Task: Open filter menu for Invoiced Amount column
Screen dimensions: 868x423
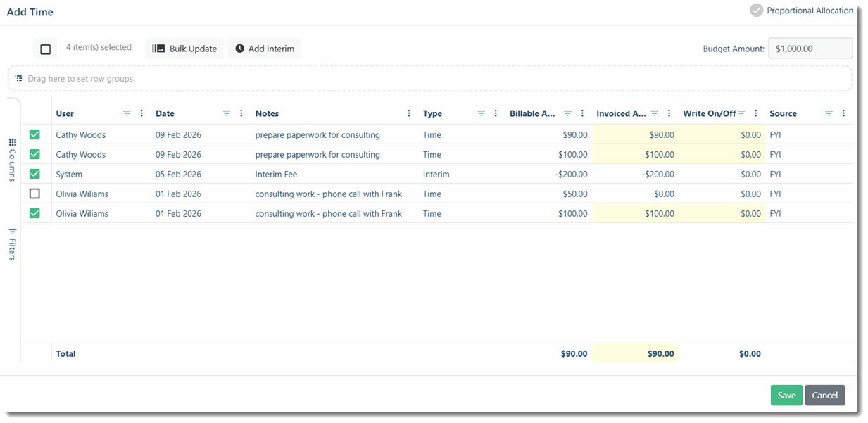Action: [x=654, y=113]
